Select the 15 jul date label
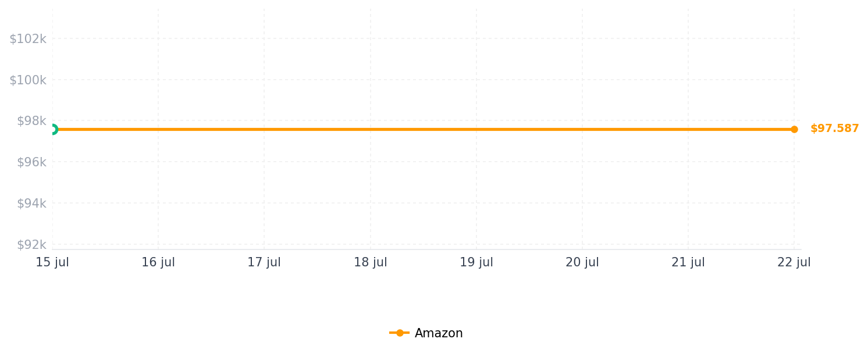 point(52,262)
